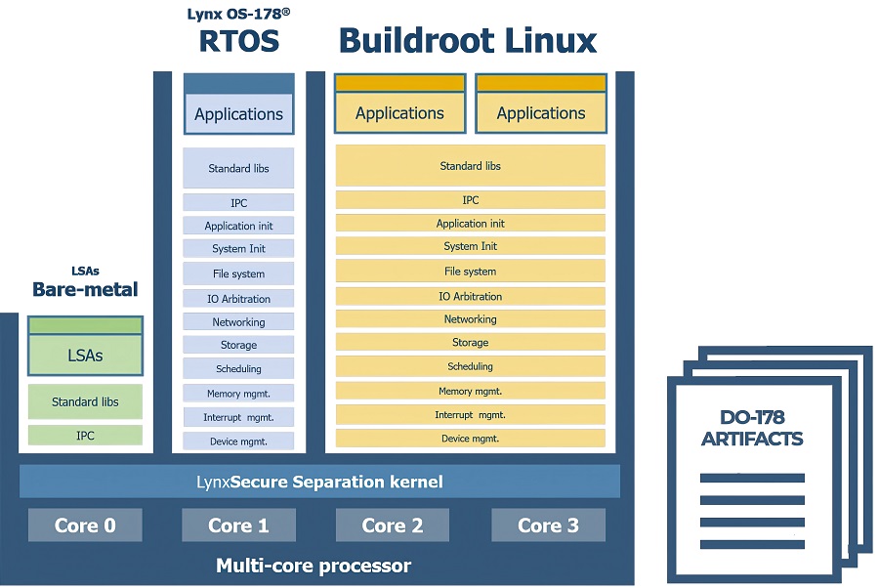
Task: Select System Init under Buildroot Linux
Action: 471,246
